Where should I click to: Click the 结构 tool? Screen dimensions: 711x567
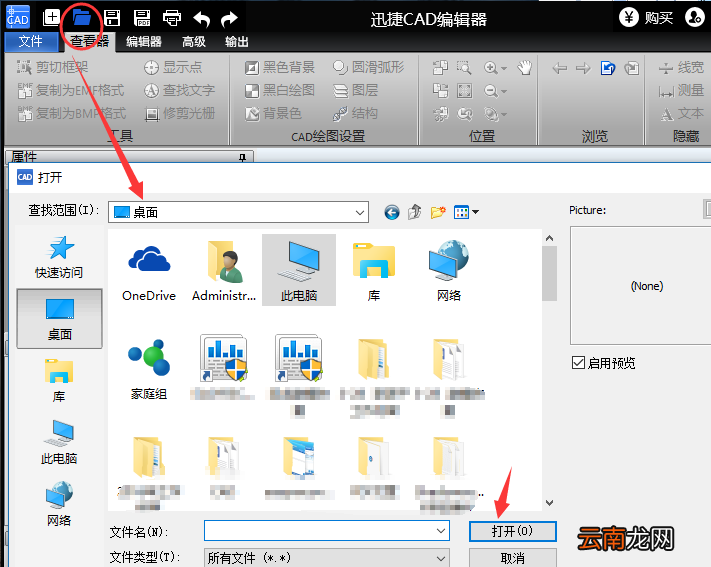click(x=355, y=113)
